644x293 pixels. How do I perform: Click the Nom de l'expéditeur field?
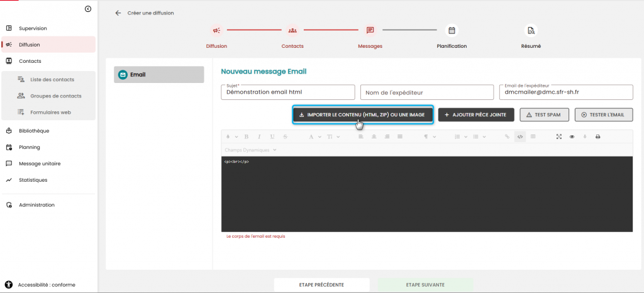click(x=427, y=92)
